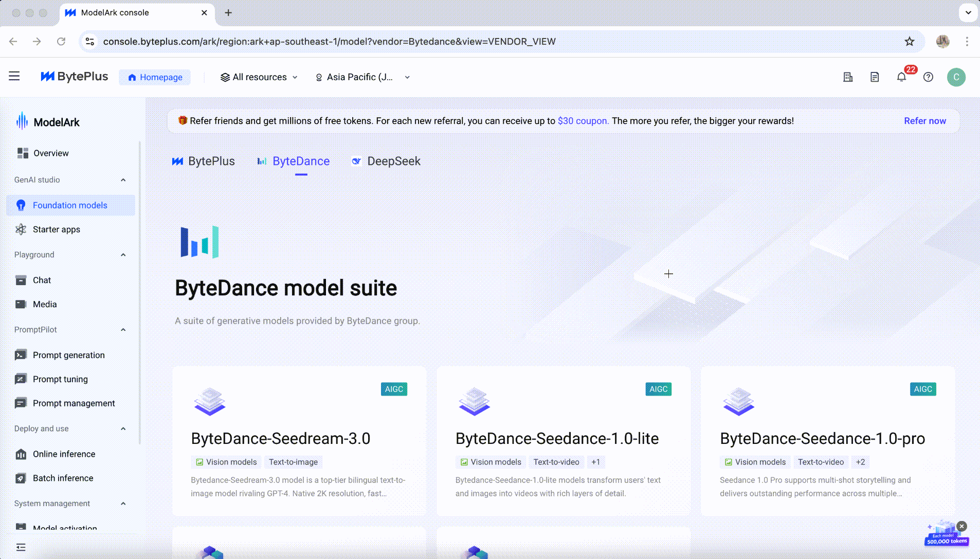Open the notifications bell icon
Image resolution: width=980 pixels, height=559 pixels.
901,77
